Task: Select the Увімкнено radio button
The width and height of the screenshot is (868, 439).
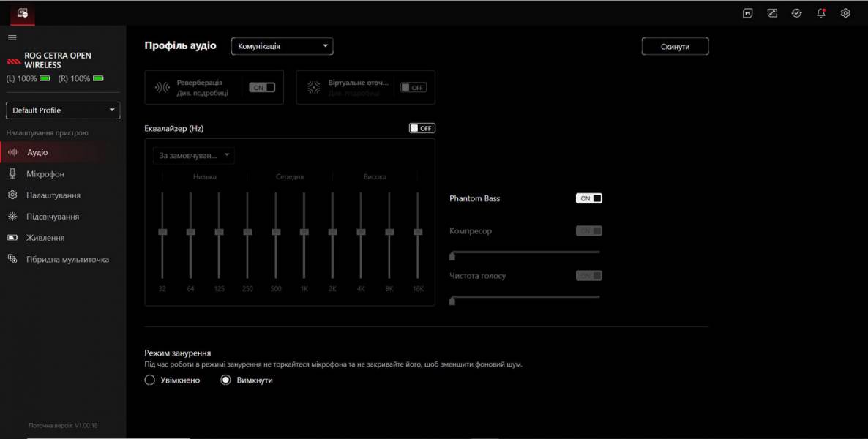Action: point(150,380)
